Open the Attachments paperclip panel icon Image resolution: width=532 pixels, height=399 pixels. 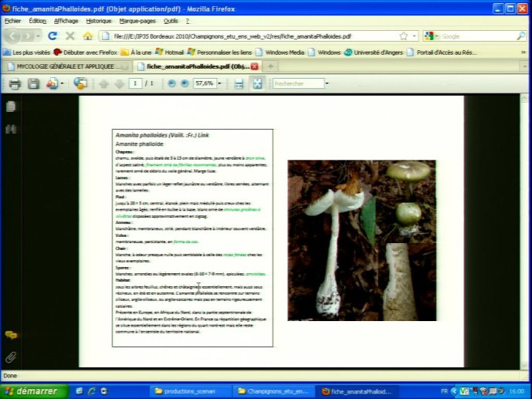click(11, 357)
